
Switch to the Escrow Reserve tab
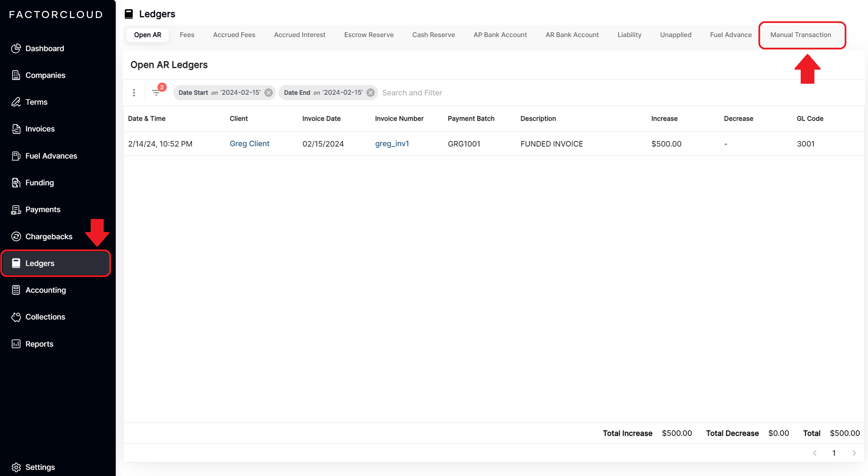click(369, 35)
